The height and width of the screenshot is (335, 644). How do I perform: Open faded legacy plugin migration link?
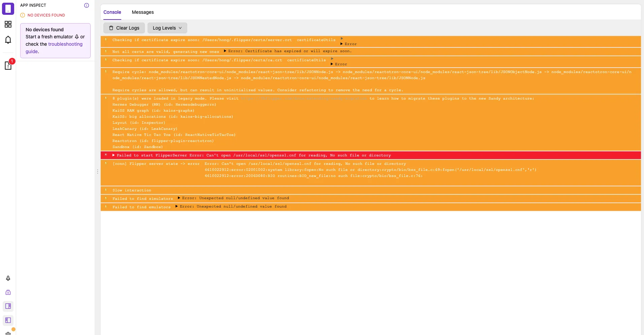[x=304, y=99]
